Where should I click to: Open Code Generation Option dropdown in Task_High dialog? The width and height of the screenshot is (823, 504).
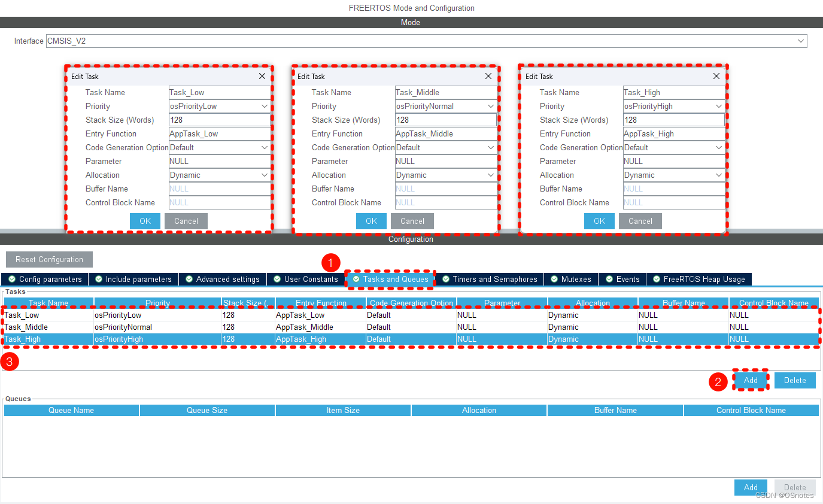click(674, 147)
